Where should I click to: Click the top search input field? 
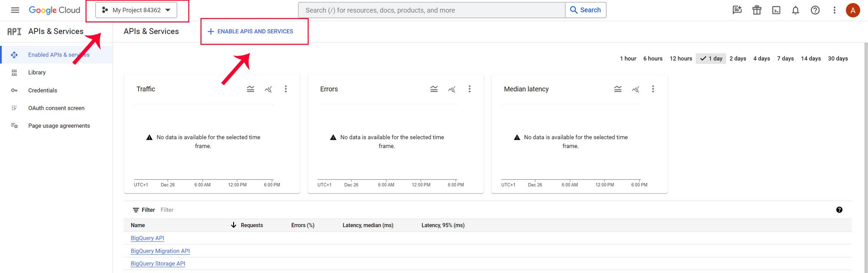pyautogui.click(x=432, y=10)
